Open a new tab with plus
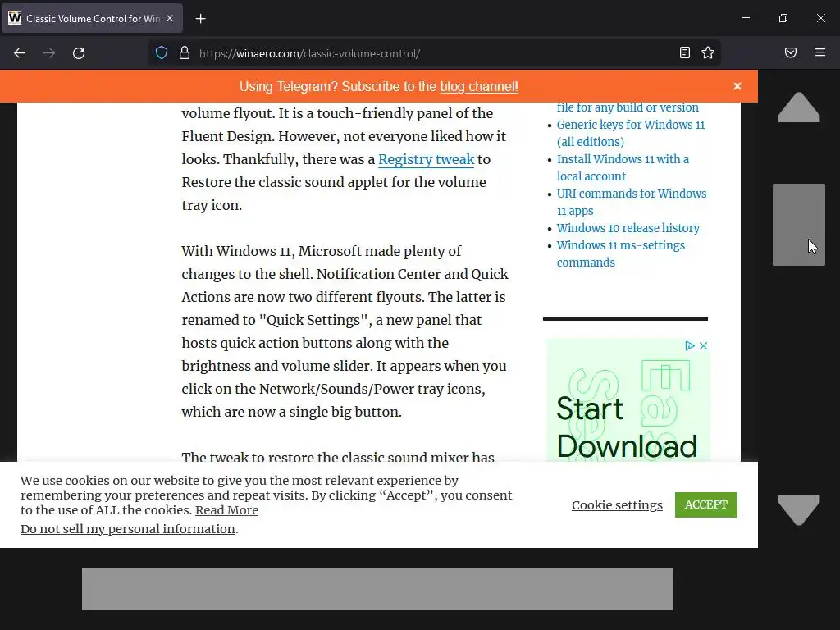 pos(200,19)
